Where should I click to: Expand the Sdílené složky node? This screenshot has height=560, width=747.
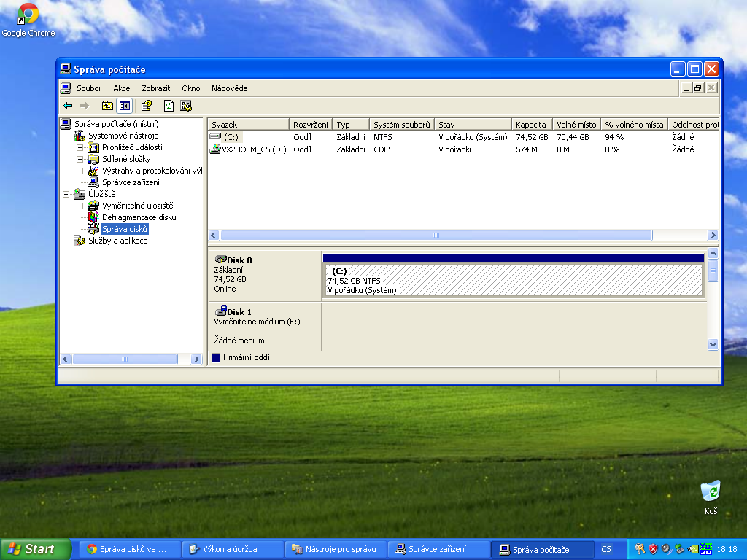coord(80,159)
